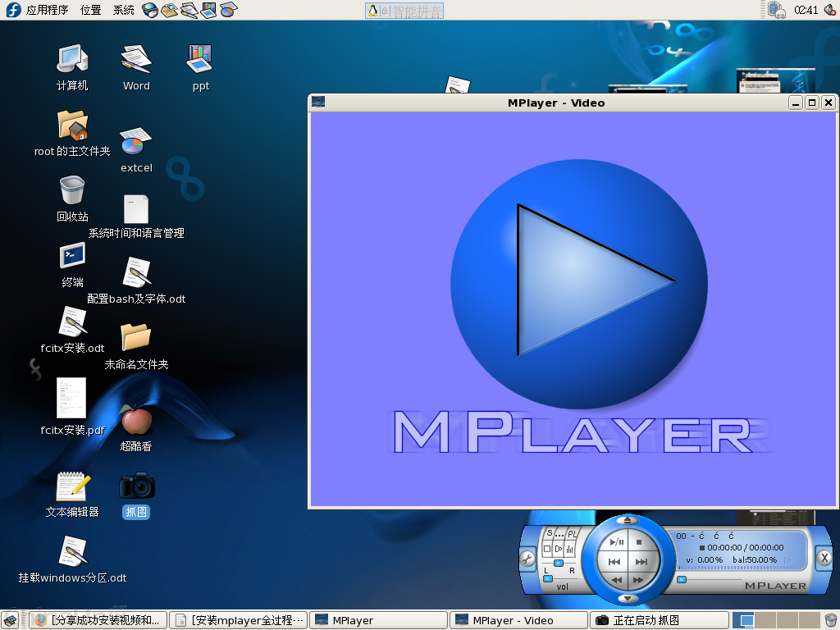Click the 智能拼音 input method bar
Image resolution: width=840 pixels, height=630 pixels.
tap(404, 10)
